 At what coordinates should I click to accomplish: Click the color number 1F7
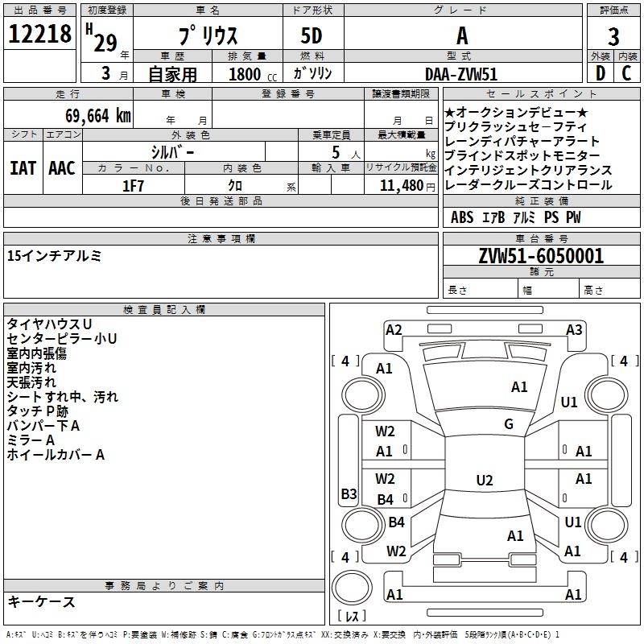(x=133, y=185)
